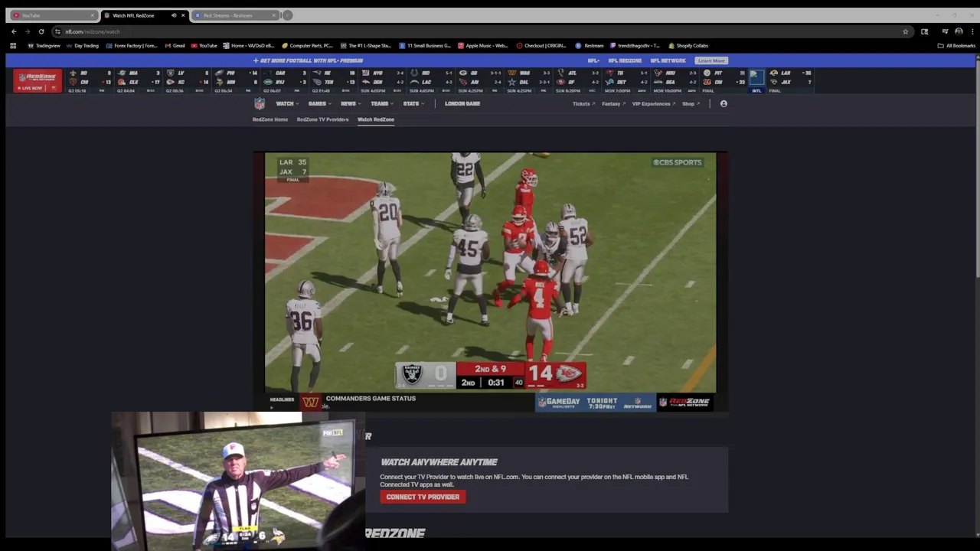Image resolution: width=980 pixels, height=551 pixels.
Task: Open the RedZone TV Providers sub-tab
Action: (x=322, y=119)
